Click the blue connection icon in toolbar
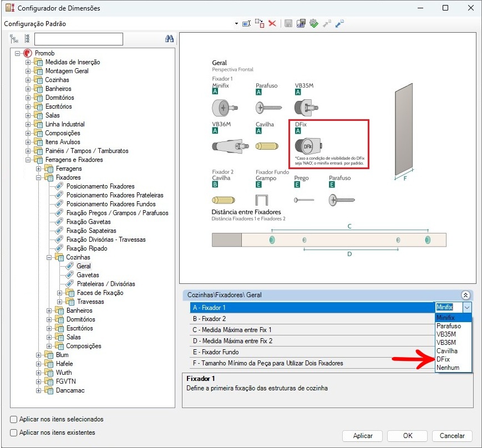482x448 pixels. (x=339, y=24)
